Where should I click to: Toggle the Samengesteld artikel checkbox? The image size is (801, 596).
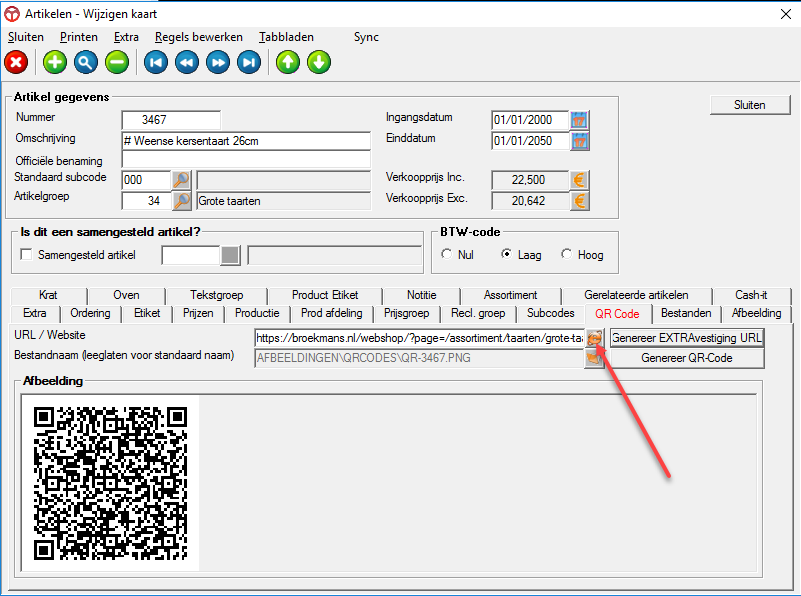coord(26,254)
